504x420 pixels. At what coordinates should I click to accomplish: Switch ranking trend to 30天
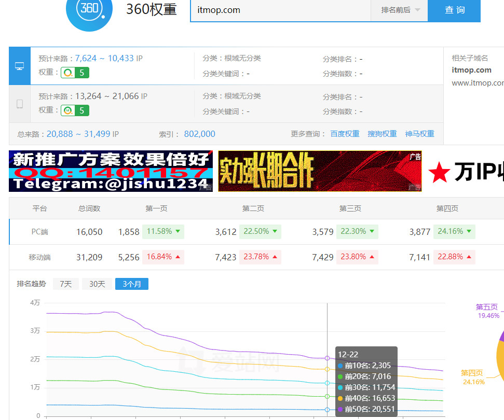[97, 284]
